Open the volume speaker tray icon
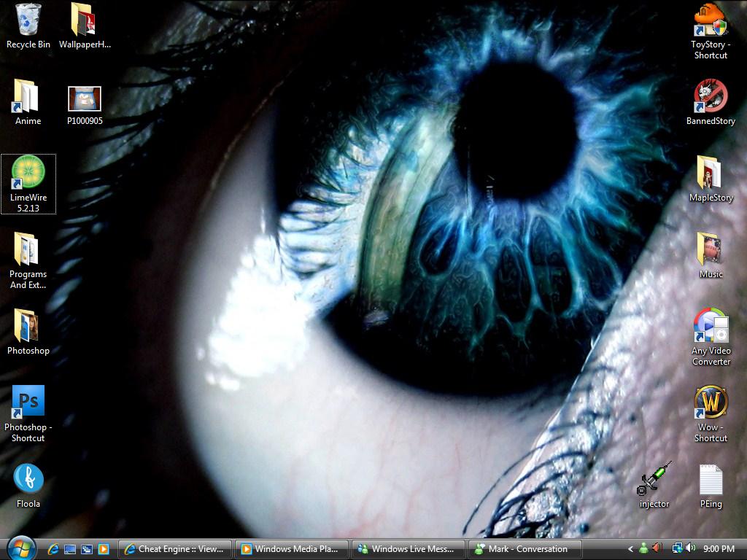Viewport: 747px width, 560px height. click(x=690, y=548)
